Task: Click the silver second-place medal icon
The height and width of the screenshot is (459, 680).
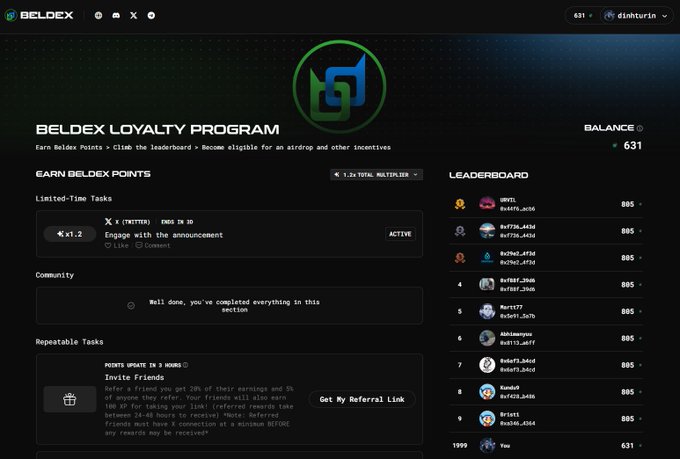Action: tap(460, 231)
